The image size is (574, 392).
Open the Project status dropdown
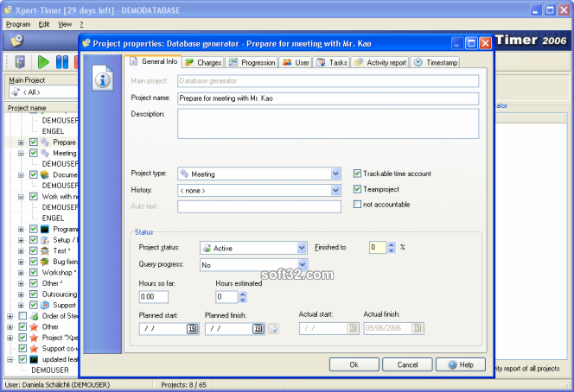(x=302, y=248)
